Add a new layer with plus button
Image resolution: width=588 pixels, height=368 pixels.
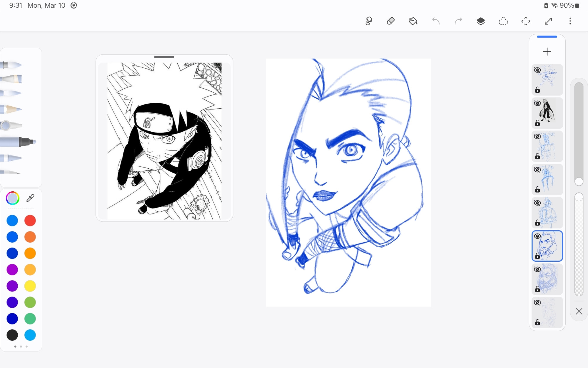547,52
